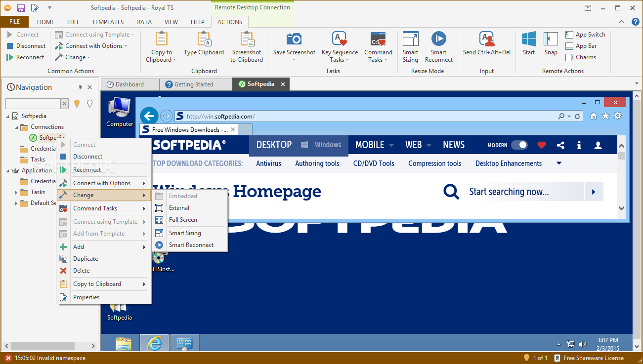The image size is (643, 364).
Task: Open the Computer desktop icon
Action: 120,112
